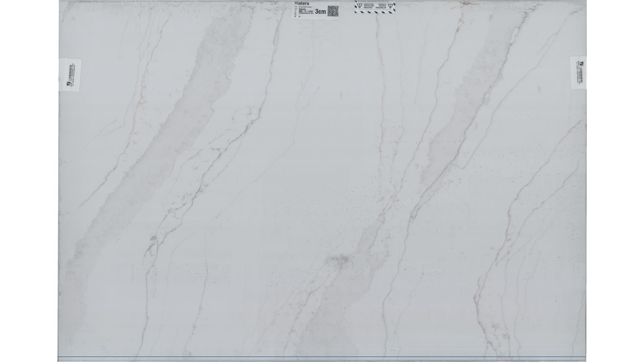Click the QR code on Viatera label
This screenshot has height=362, width=644.
click(333, 11)
